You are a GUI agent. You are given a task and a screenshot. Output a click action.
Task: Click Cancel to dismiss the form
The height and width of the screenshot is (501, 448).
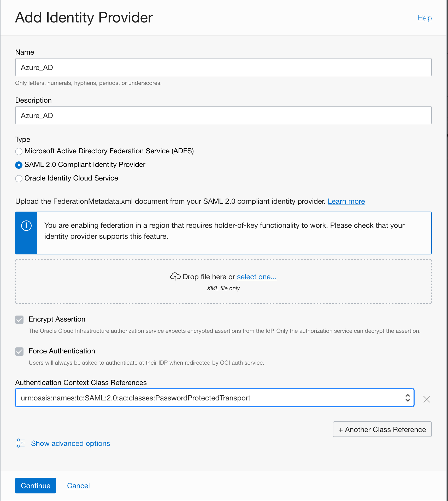[78, 485]
